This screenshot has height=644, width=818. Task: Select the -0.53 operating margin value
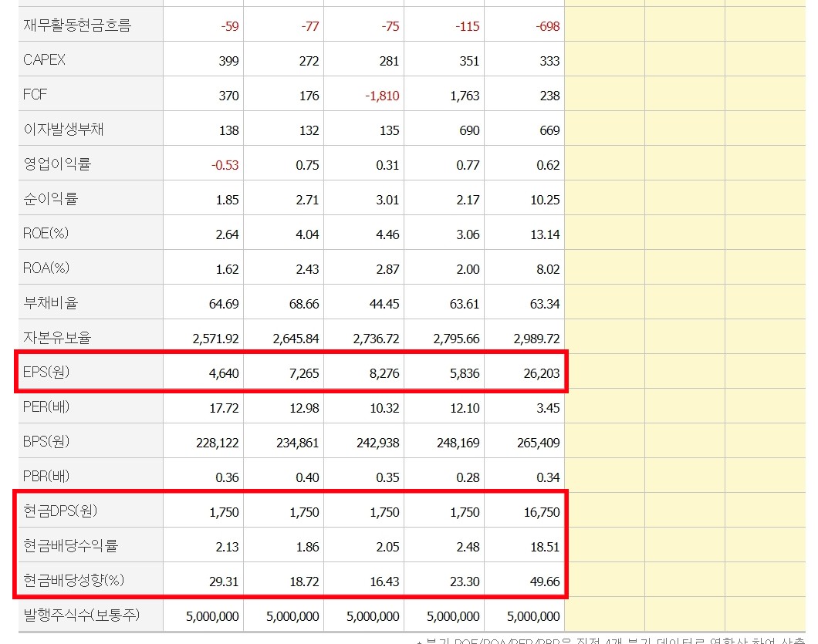tap(225, 165)
